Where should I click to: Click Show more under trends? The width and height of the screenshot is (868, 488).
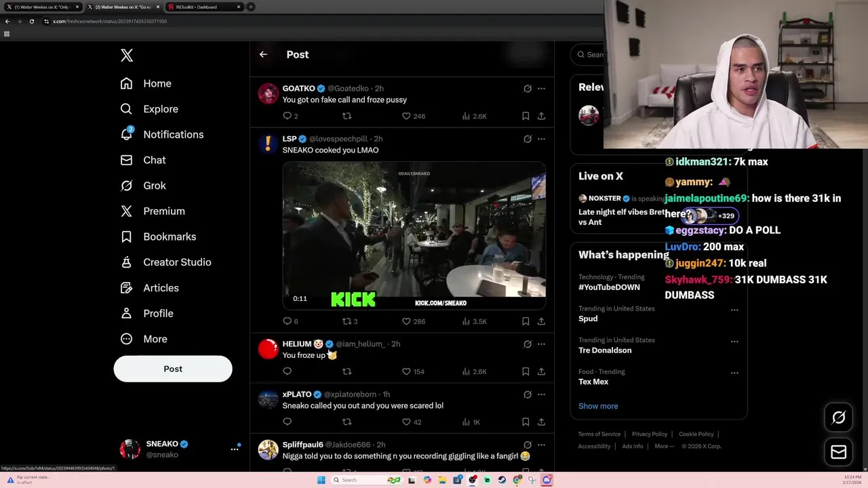coord(598,406)
